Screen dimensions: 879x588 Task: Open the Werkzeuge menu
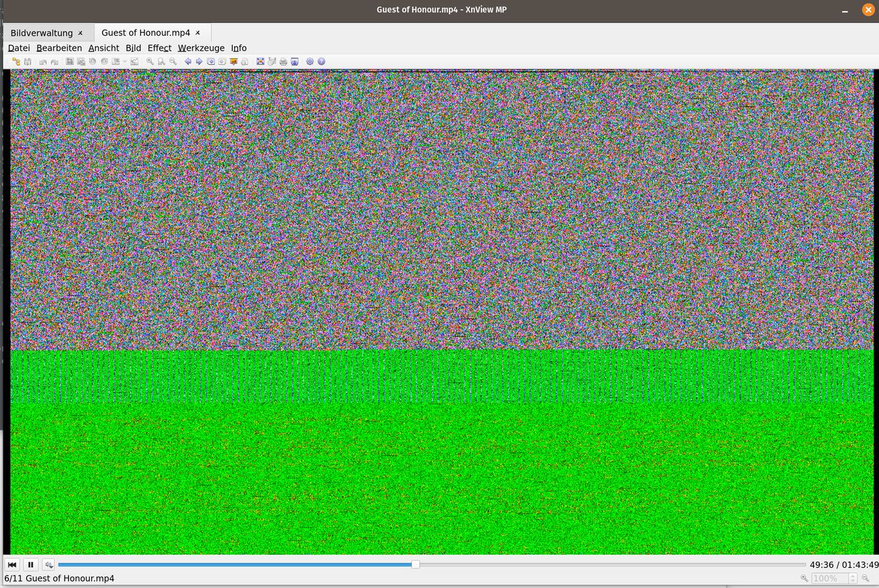tap(201, 48)
